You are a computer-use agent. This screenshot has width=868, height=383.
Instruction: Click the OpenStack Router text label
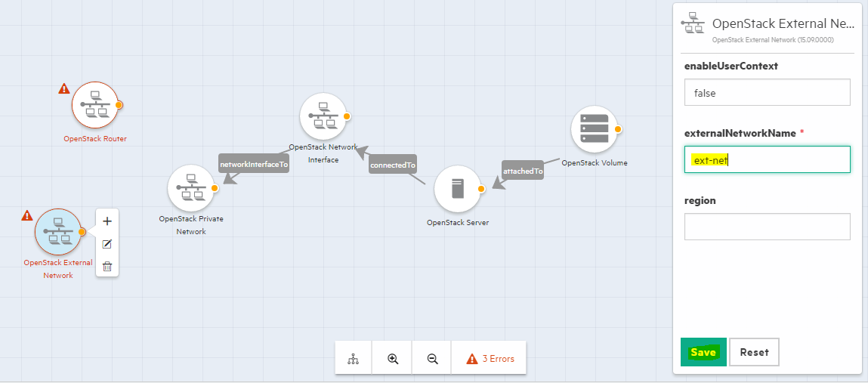(95, 139)
